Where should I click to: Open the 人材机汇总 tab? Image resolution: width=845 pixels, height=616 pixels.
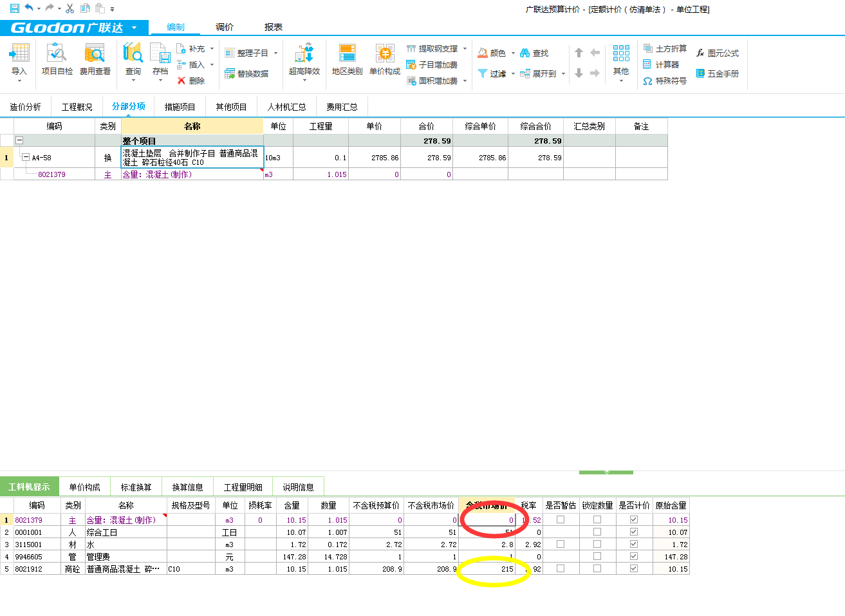click(x=286, y=107)
